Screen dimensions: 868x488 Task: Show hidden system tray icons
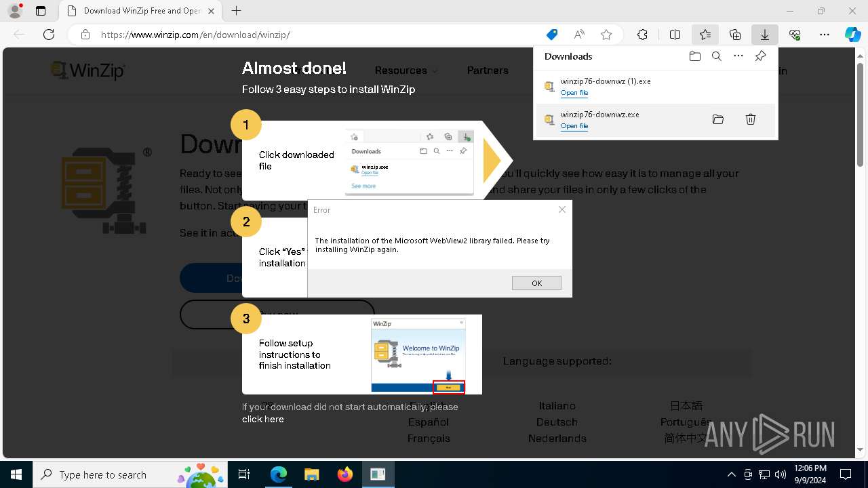731,474
